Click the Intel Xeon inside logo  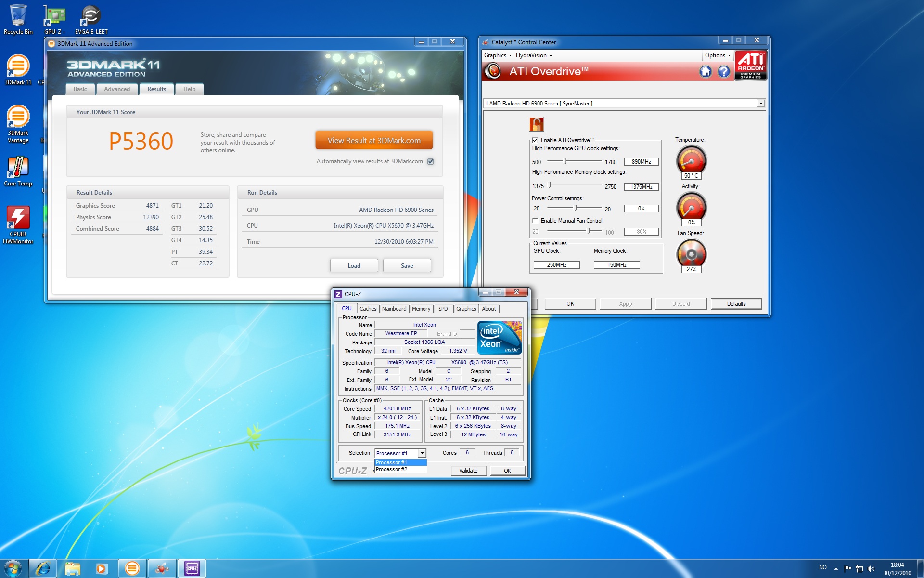click(x=500, y=338)
